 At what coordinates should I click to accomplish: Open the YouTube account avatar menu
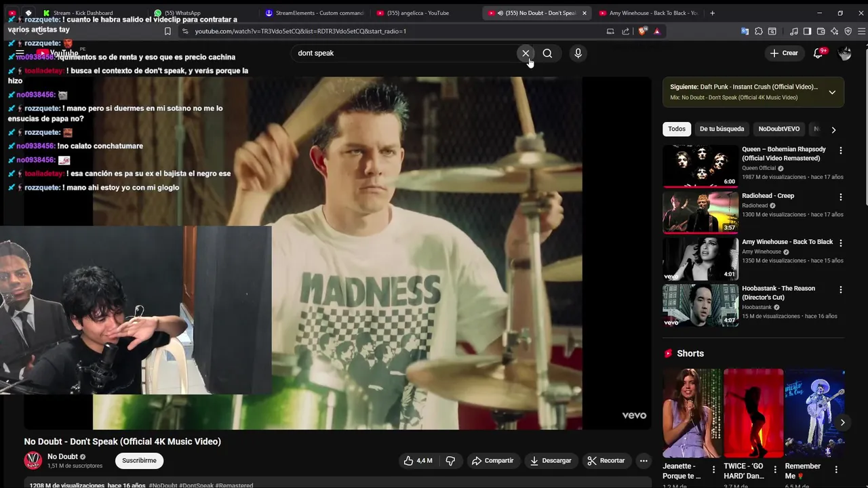pyautogui.click(x=844, y=54)
